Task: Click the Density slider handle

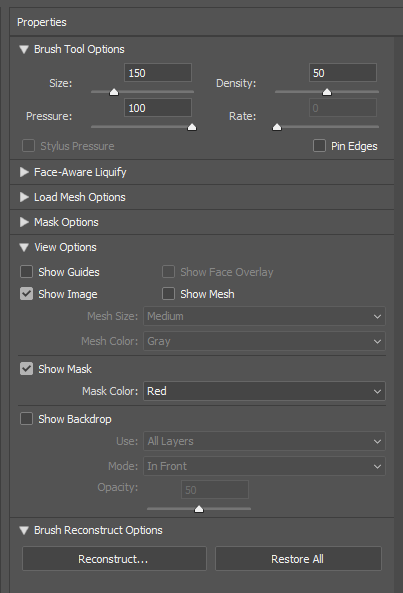Action: 327,92
